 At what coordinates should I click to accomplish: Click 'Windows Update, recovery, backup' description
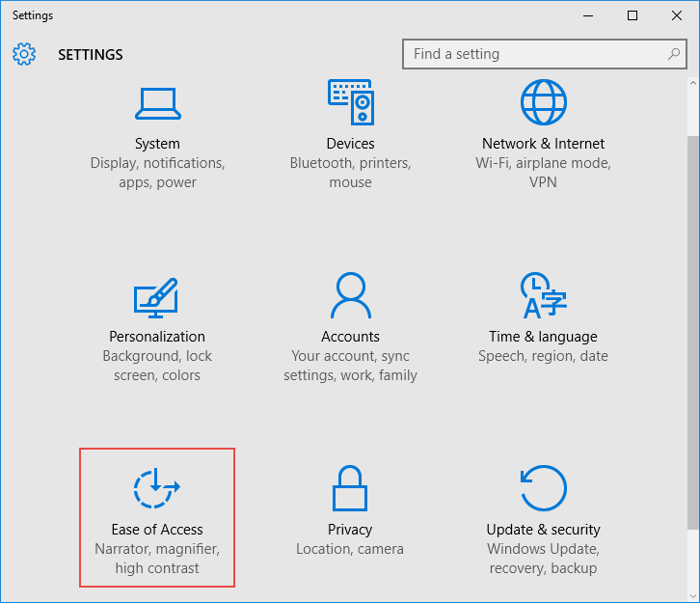click(x=543, y=559)
